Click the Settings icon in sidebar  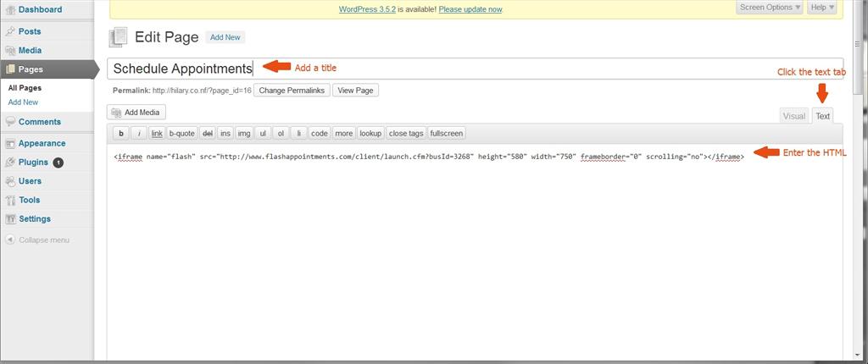pos(10,219)
